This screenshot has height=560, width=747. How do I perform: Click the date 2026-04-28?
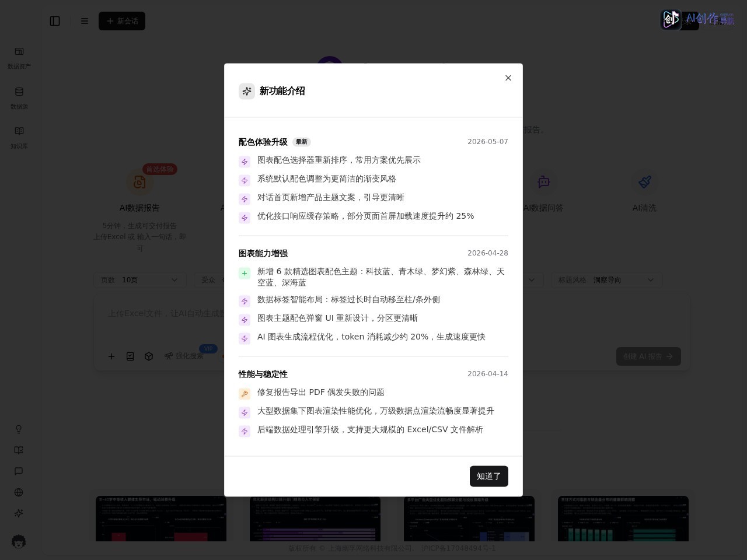coord(488,253)
